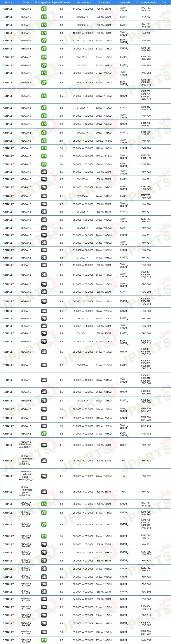This screenshot has height=644, width=171.
Task: Click the petrol icon in the K4M 788 row dated 01.2007
Action: tap(44, 434)
